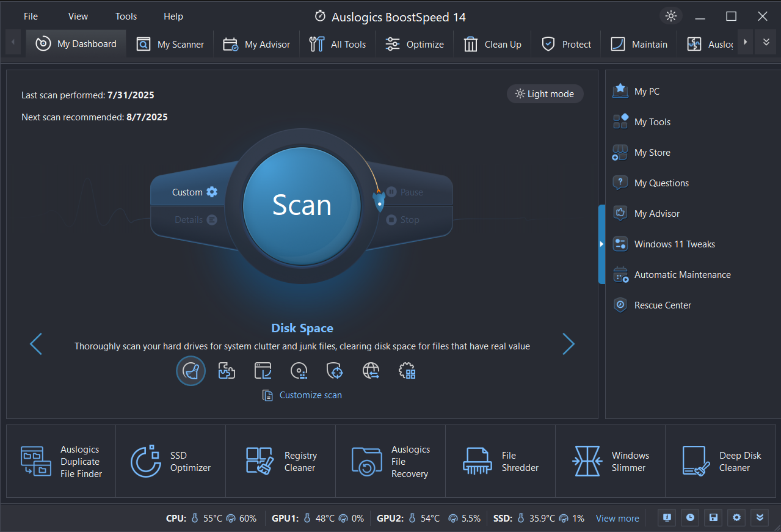Select the internet speed globe scan icon
The image size is (781, 532).
[x=371, y=371]
